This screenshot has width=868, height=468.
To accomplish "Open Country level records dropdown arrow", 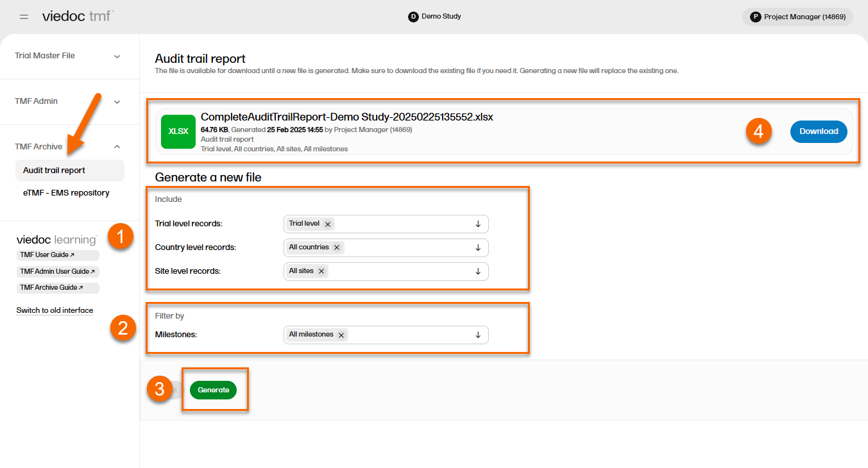I will tap(478, 247).
